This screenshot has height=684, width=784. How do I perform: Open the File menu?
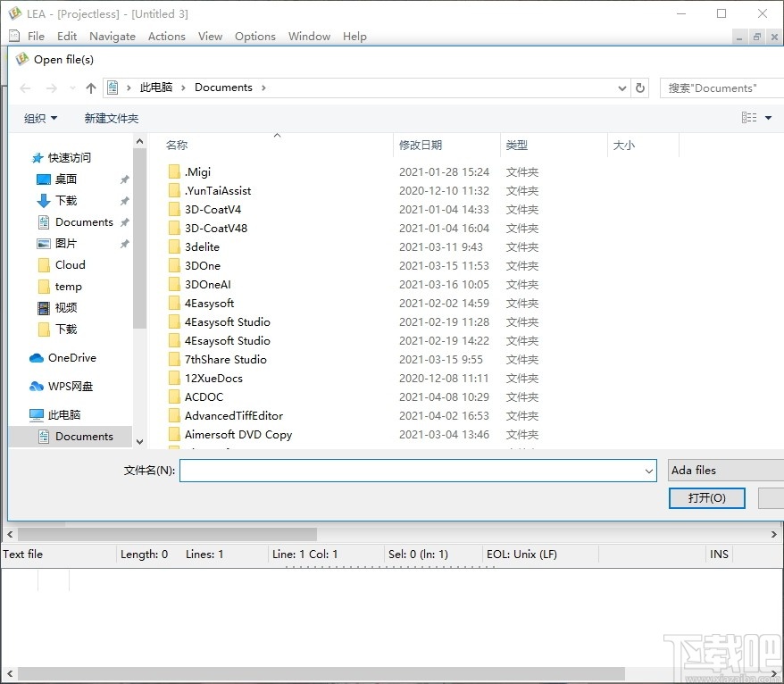tap(36, 37)
